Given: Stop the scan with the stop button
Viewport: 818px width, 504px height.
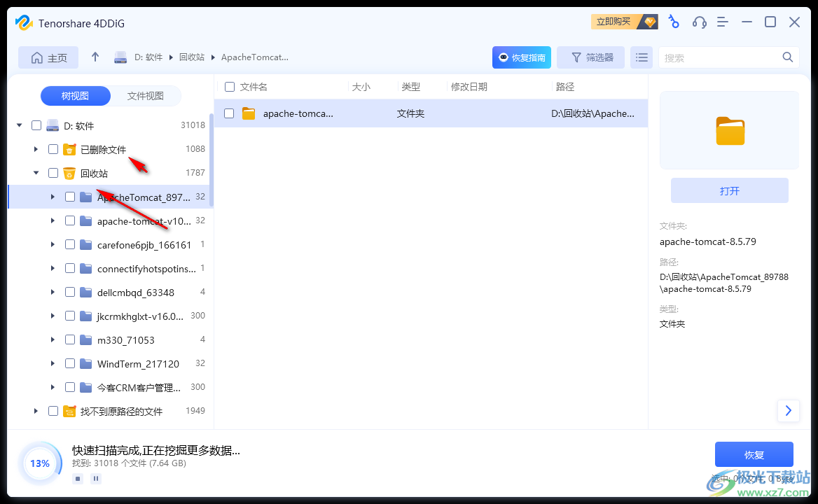Looking at the screenshot, I should point(78,479).
